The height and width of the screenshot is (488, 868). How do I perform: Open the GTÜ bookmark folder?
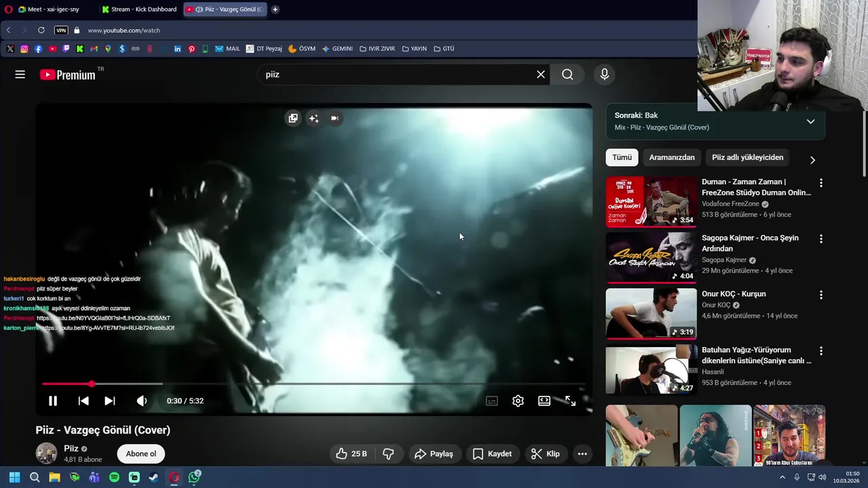(x=443, y=49)
